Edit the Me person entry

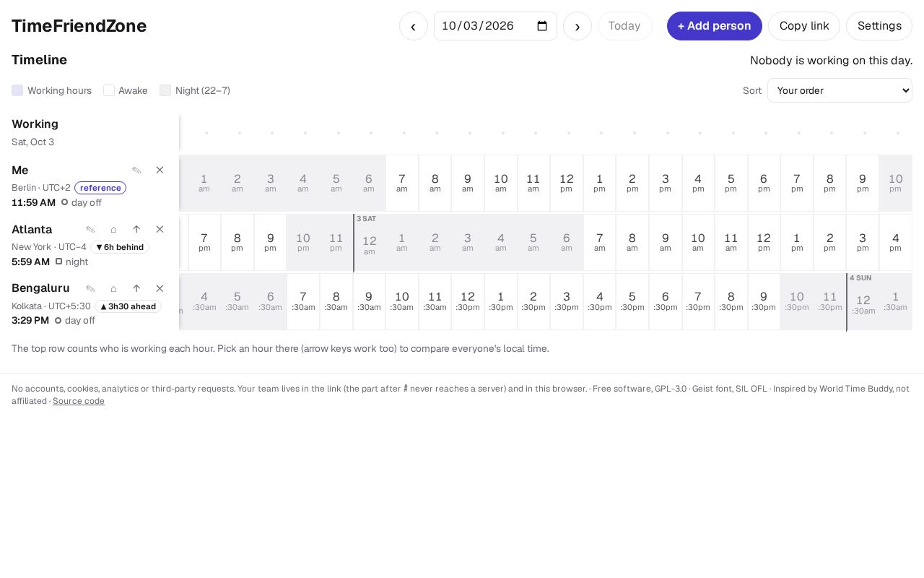(136, 171)
